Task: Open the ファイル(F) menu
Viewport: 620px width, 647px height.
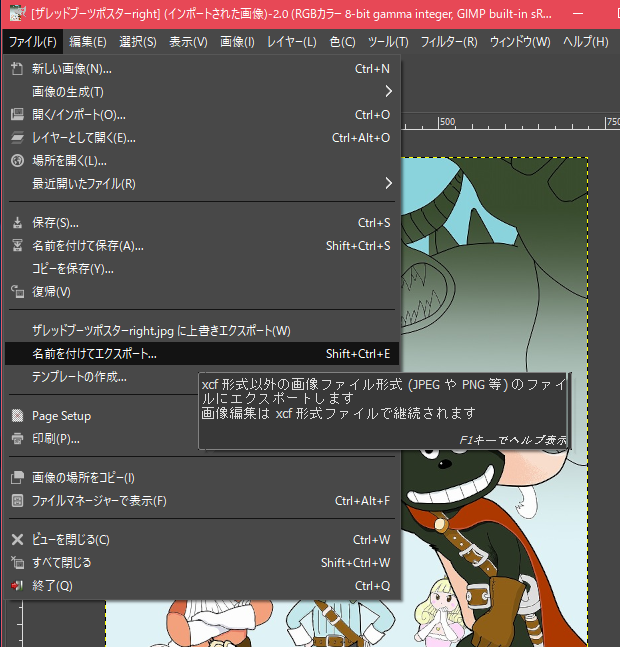Action: 33,42
